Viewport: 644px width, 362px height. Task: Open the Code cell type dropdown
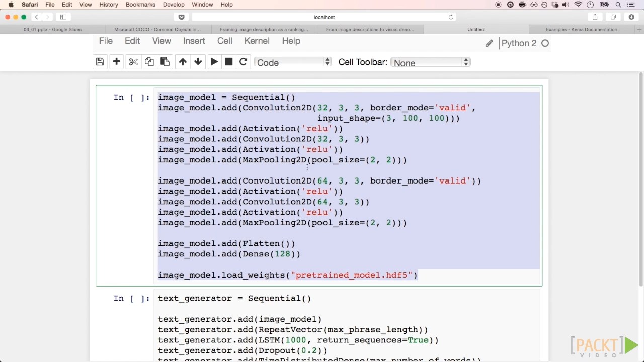[x=293, y=62]
